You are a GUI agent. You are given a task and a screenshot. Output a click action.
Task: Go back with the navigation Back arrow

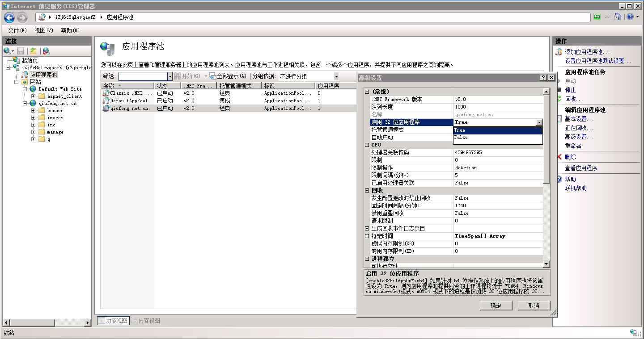coord(9,17)
